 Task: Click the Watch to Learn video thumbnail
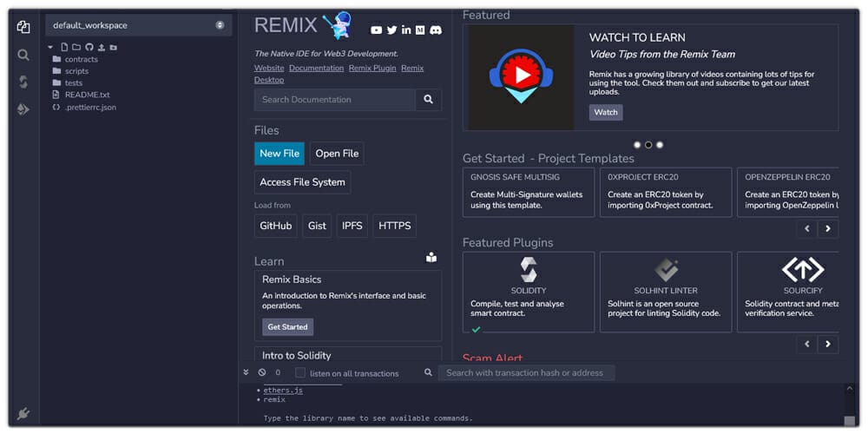click(519, 77)
